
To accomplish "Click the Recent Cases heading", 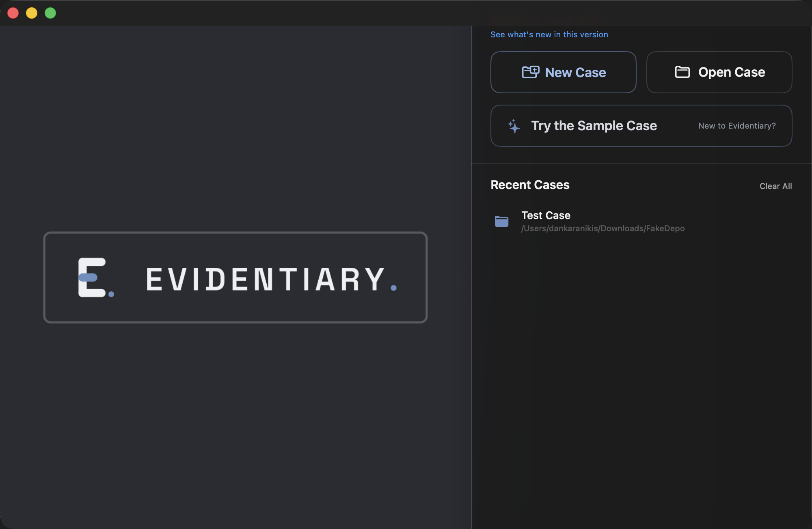I will [530, 185].
